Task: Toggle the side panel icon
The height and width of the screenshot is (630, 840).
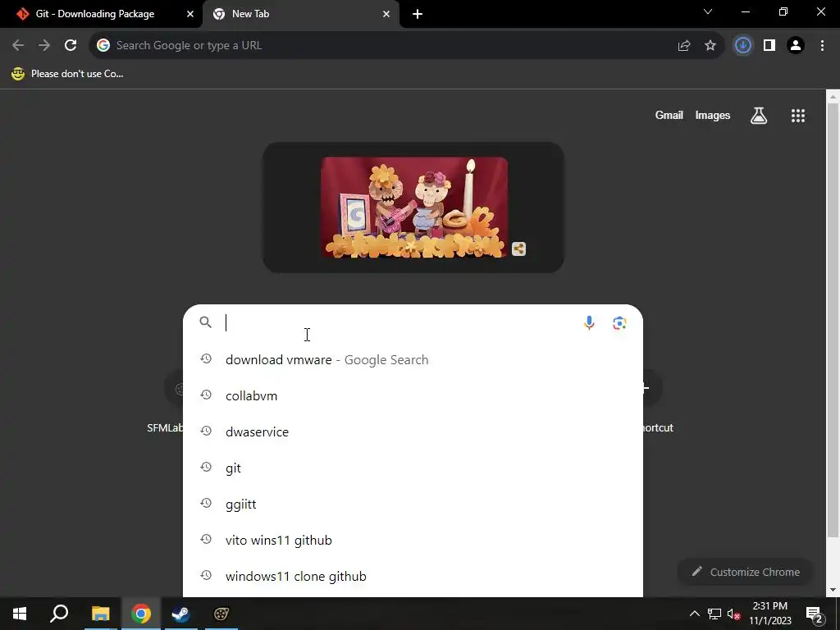Action: point(769,46)
